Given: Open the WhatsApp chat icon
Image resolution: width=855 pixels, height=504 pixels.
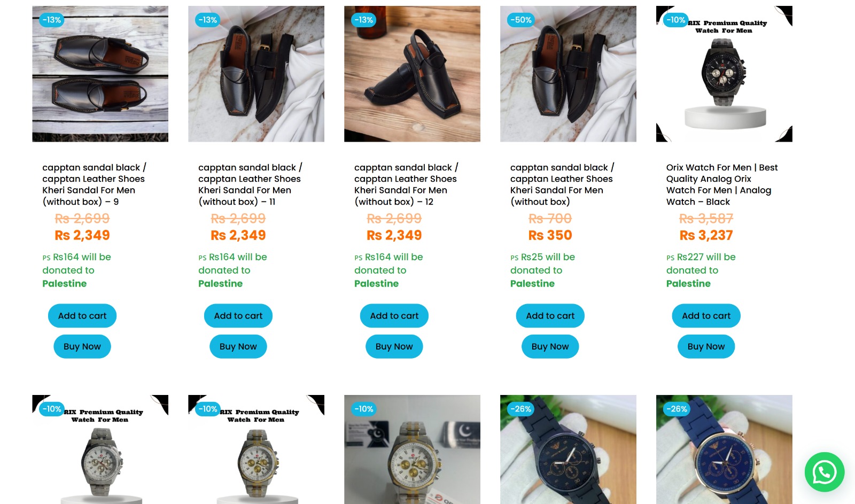Looking at the screenshot, I should 824,472.
